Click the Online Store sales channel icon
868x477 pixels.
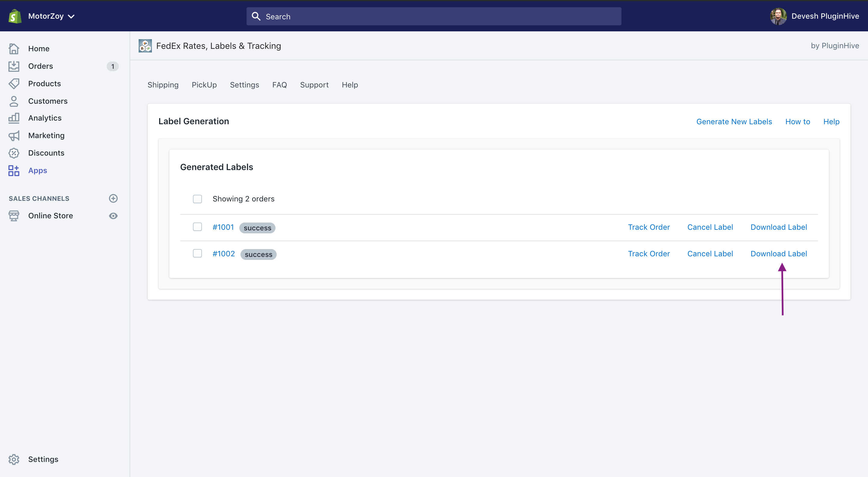tap(14, 216)
